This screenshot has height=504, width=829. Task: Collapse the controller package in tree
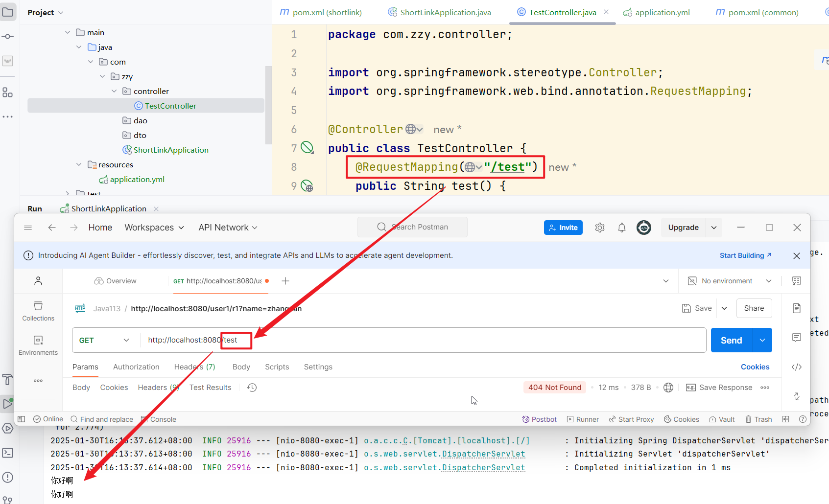click(x=114, y=91)
